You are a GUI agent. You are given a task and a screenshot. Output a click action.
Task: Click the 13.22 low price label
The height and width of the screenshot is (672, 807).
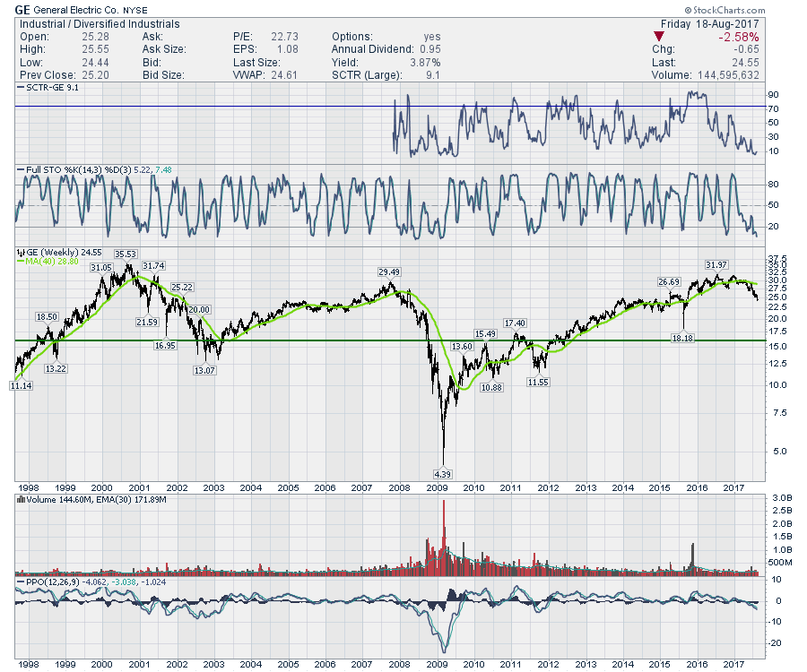[56, 368]
